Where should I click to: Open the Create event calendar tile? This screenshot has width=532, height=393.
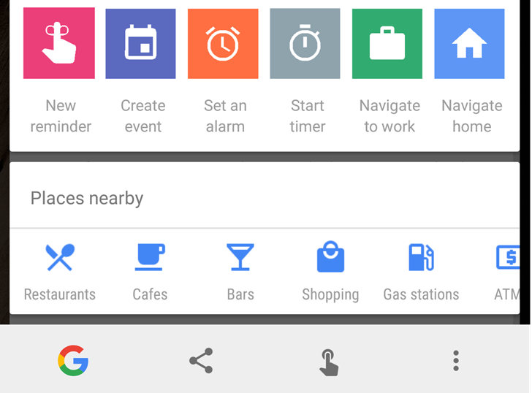click(x=140, y=44)
